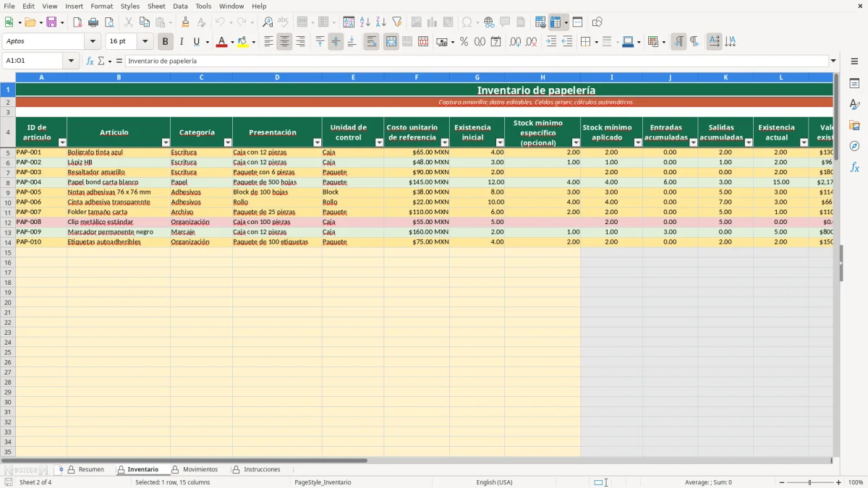Image resolution: width=868 pixels, height=488 pixels.
Task: Open sidebar Styles panel icon
Action: [854, 105]
